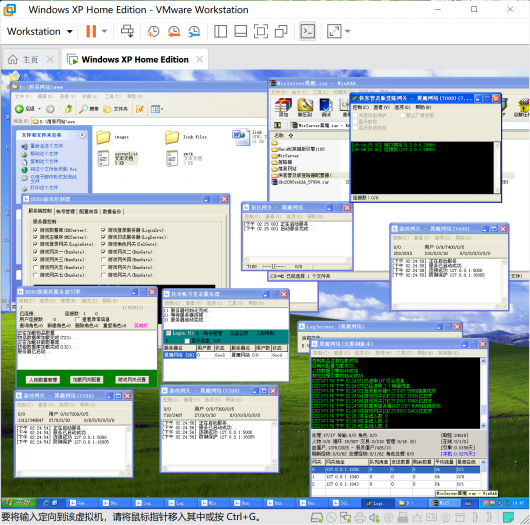
Task: Click the 游戏网关设置 button
Action: [x=131, y=379]
